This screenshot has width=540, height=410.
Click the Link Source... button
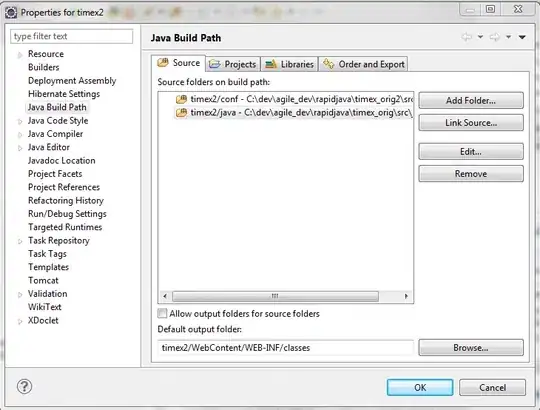click(471, 123)
